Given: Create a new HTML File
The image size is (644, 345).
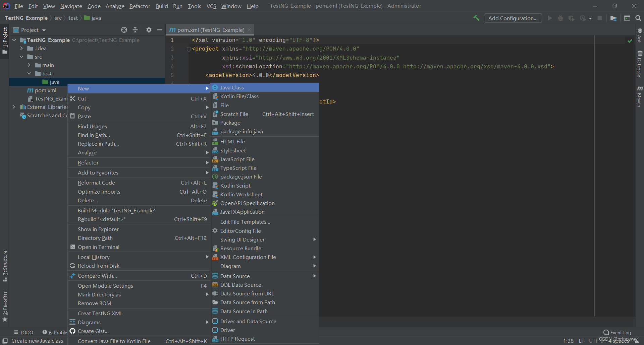Looking at the screenshot, I should click(x=265, y=141).
